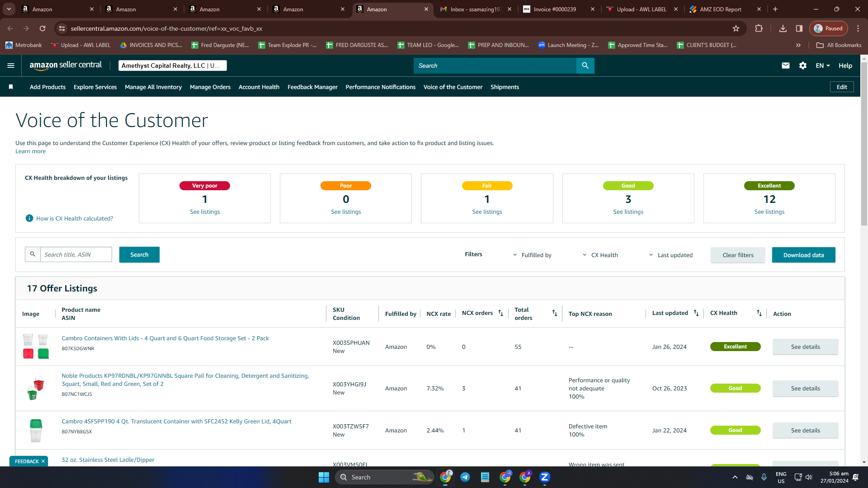The image size is (868, 488).
Task: Open the settings gear icon
Action: point(803,66)
